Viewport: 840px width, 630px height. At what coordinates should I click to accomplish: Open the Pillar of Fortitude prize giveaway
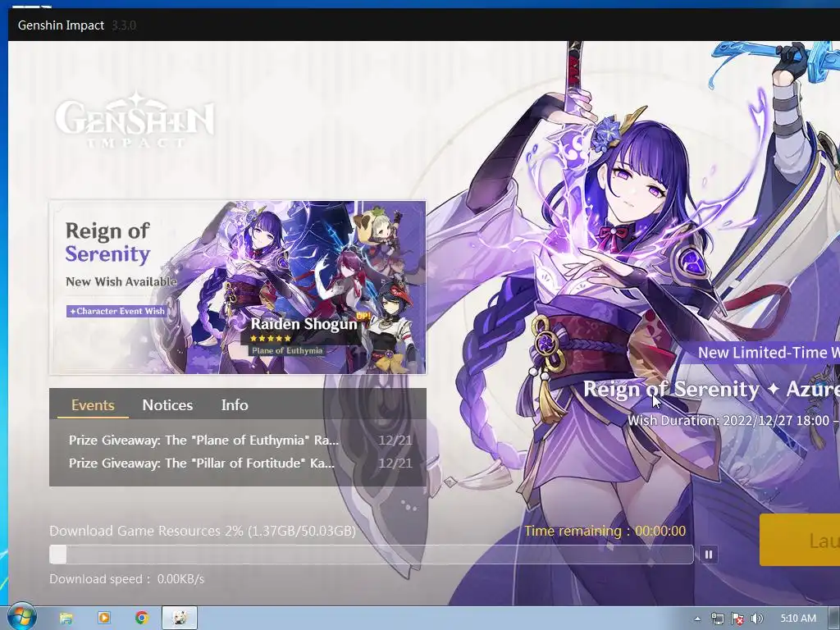(240, 463)
